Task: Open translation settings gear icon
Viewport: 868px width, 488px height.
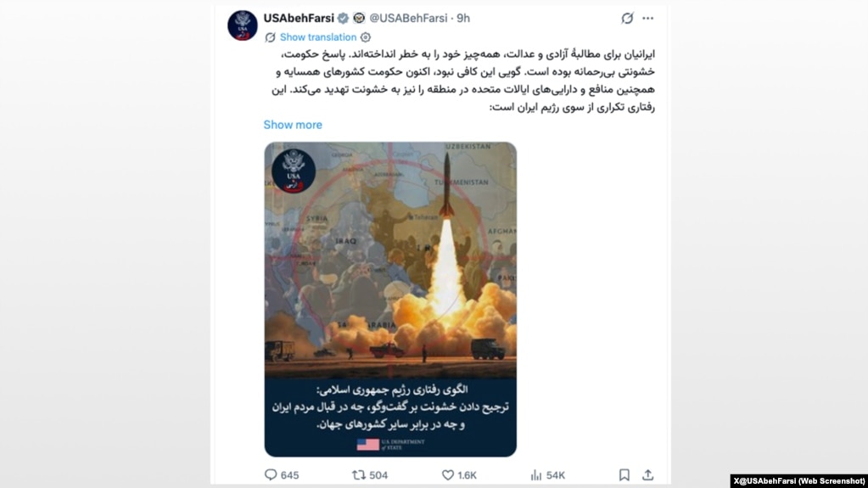Action: pos(366,37)
